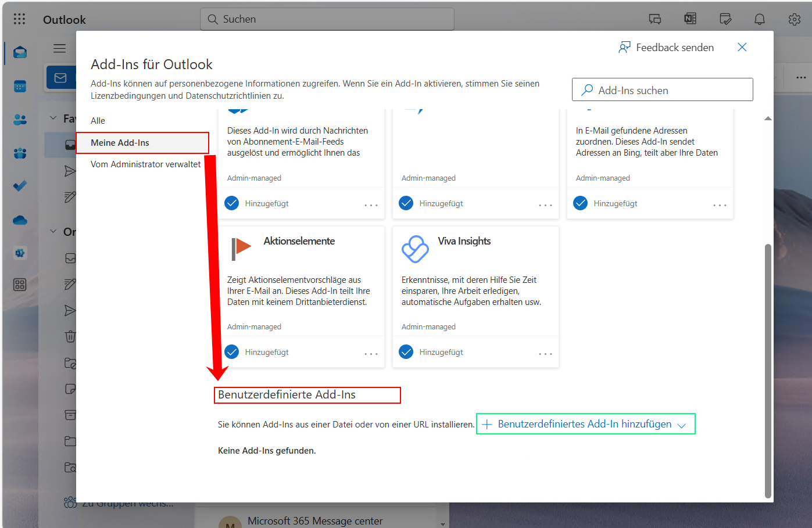
Task: Toggle Hinzugefügt on the Bing address card
Action: click(x=581, y=203)
